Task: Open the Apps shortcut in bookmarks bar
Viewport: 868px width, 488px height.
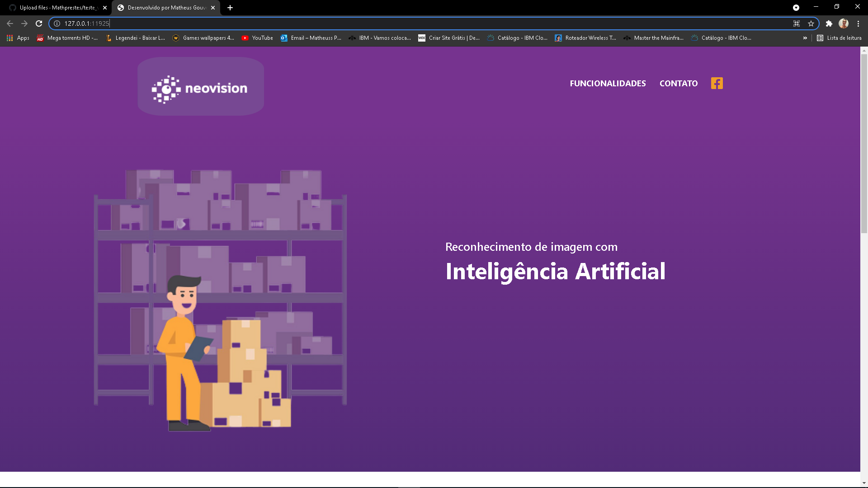Action: click(x=18, y=38)
